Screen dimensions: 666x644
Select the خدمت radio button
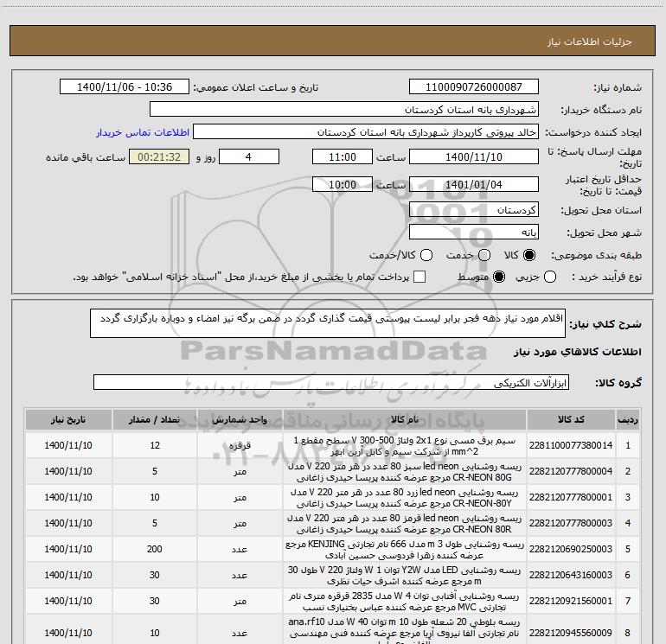[x=484, y=255]
